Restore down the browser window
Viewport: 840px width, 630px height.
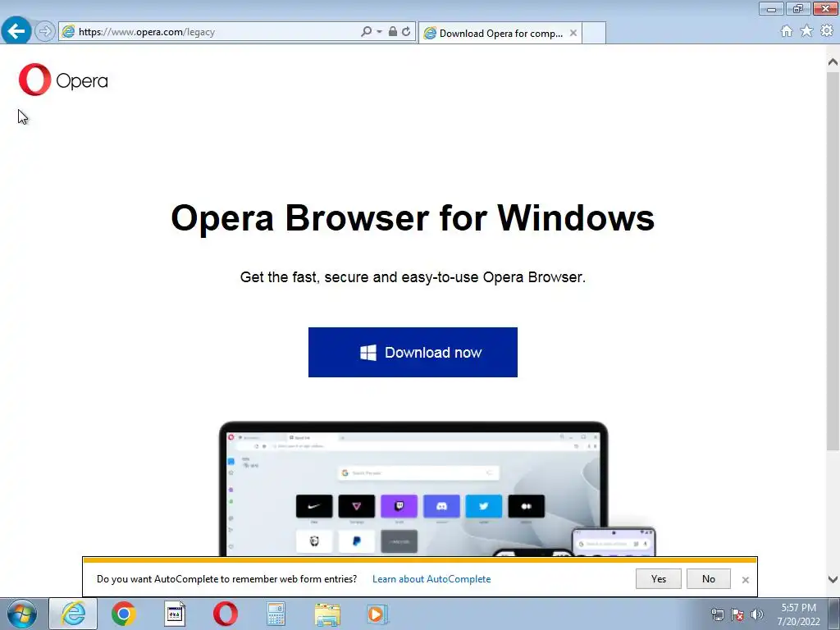point(797,8)
